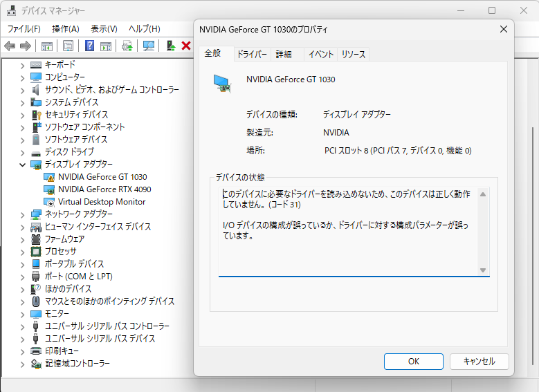Open the ファイル(F) menu
Screen dimensions: 539x392
(24, 29)
